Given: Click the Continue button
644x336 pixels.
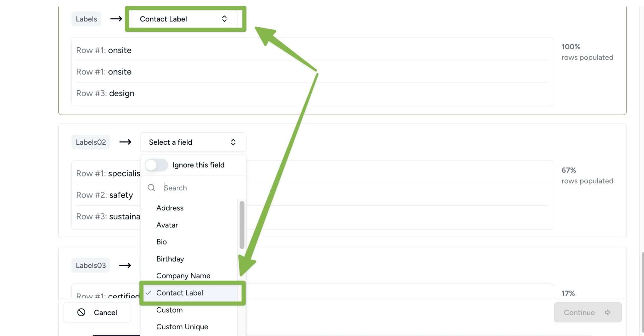Looking at the screenshot, I should (x=588, y=312).
